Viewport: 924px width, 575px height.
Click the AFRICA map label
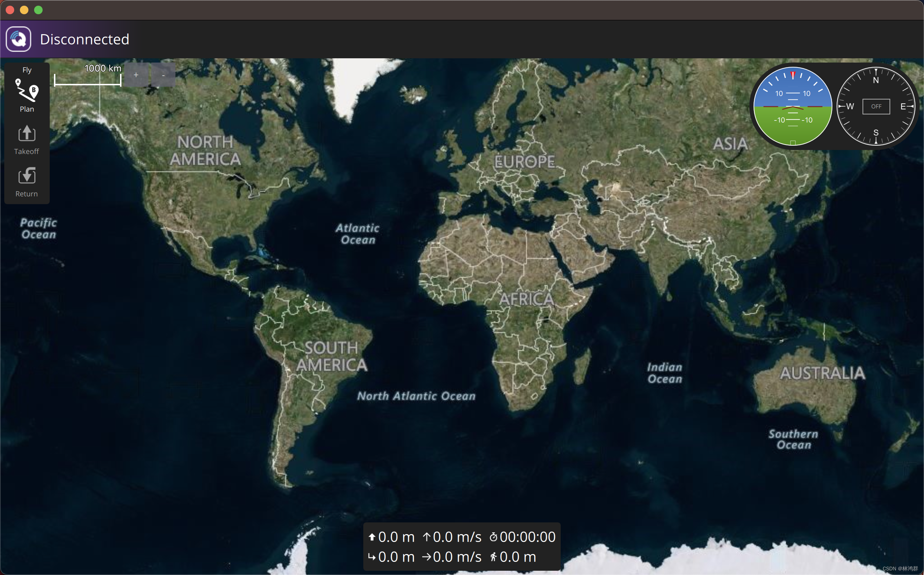(x=527, y=299)
